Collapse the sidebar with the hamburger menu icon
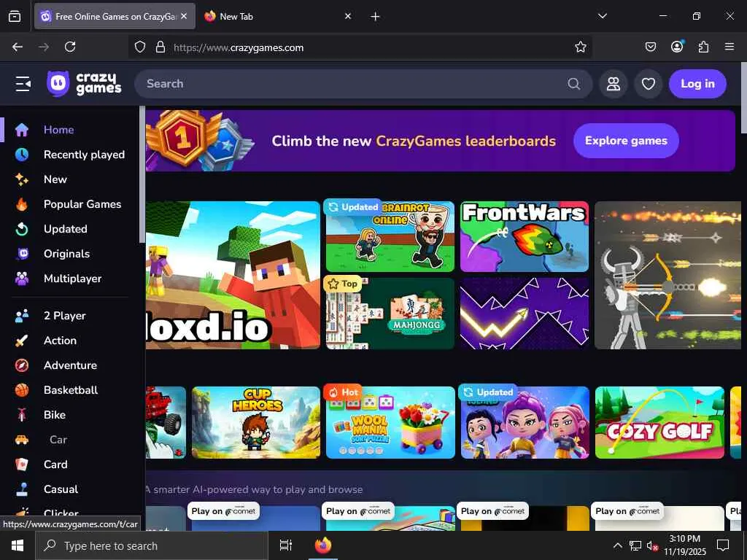Screen dimensions: 747x560 (x=23, y=84)
